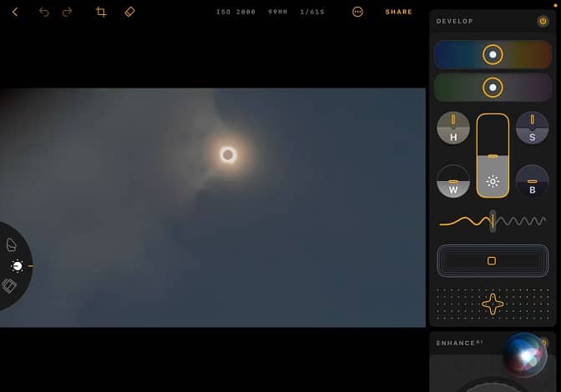
Task: Select the Shadows (S) dial
Action: (532, 128)
